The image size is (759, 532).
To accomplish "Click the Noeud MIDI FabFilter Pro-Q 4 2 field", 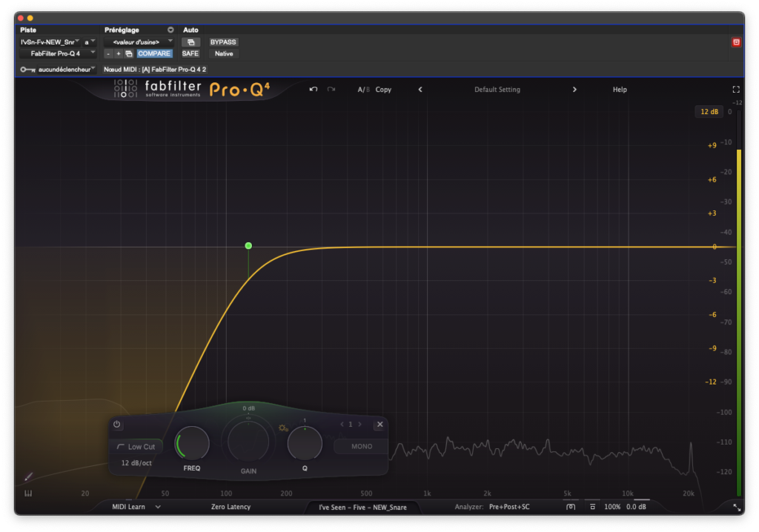I will [x=155, y=70].
